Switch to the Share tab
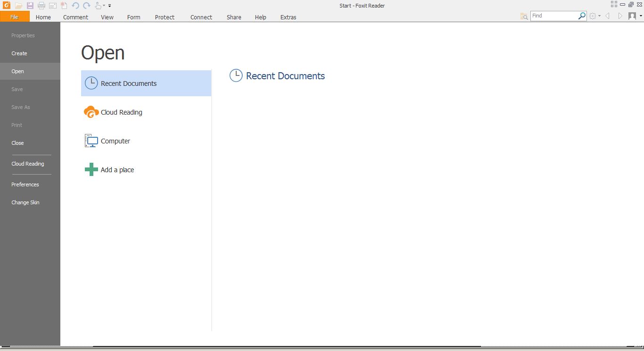 coord(234,17)
